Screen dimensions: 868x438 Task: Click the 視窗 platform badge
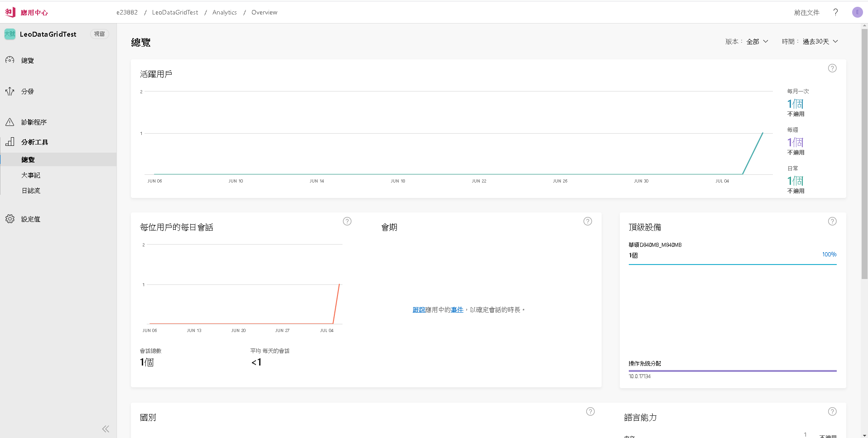(x=99, y=34)
